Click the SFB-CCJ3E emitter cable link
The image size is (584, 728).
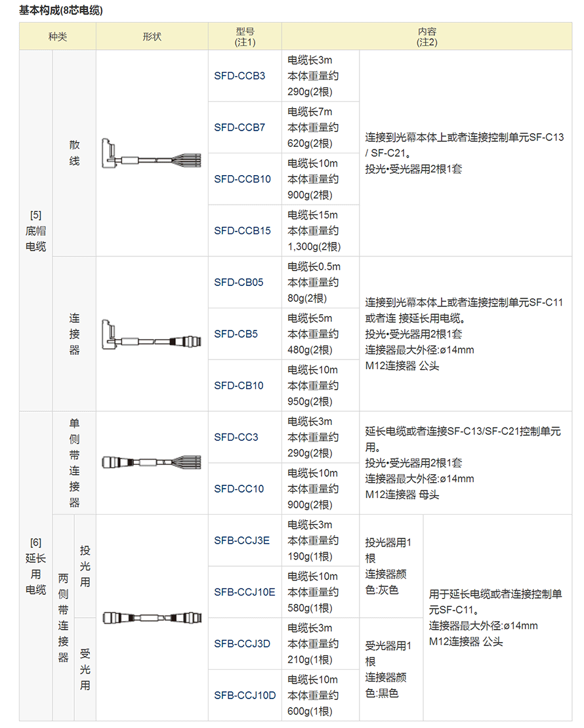pyautogui.click(x=241, y=540)
